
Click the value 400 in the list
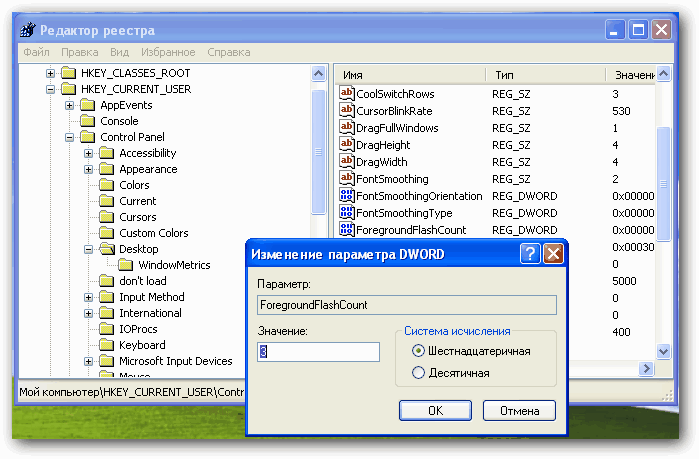pyautogui.click(x=621, y=332)
